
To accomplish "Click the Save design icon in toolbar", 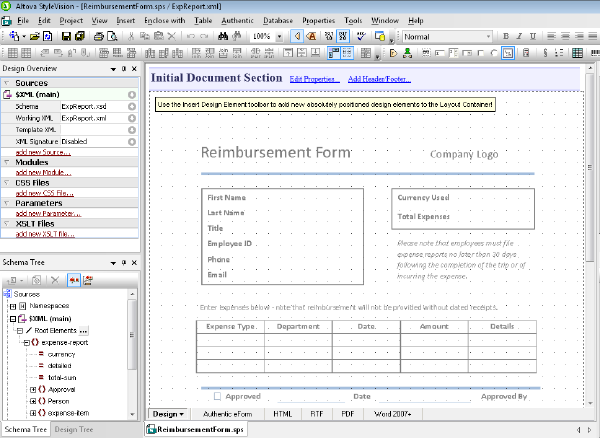I will [x=66, y=36].
